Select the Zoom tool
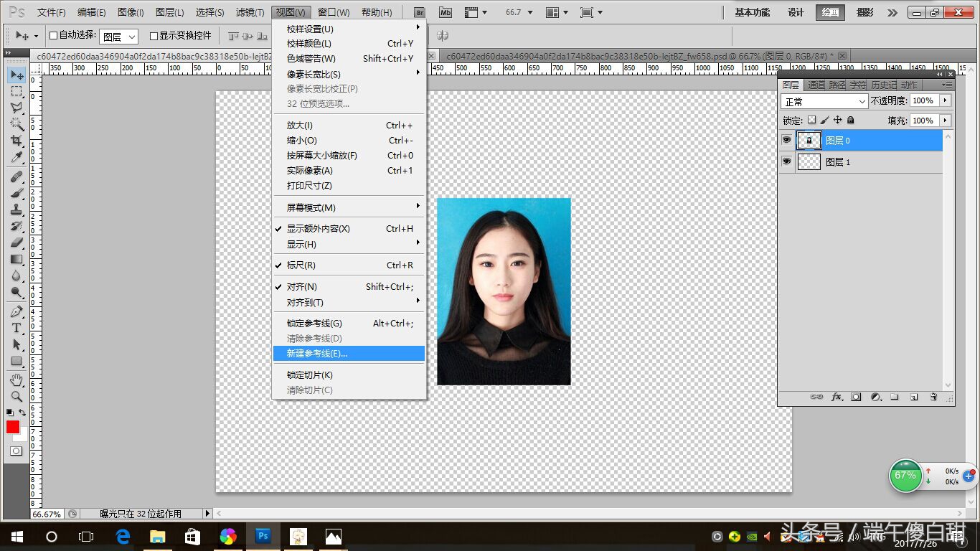 pos(16,395)
